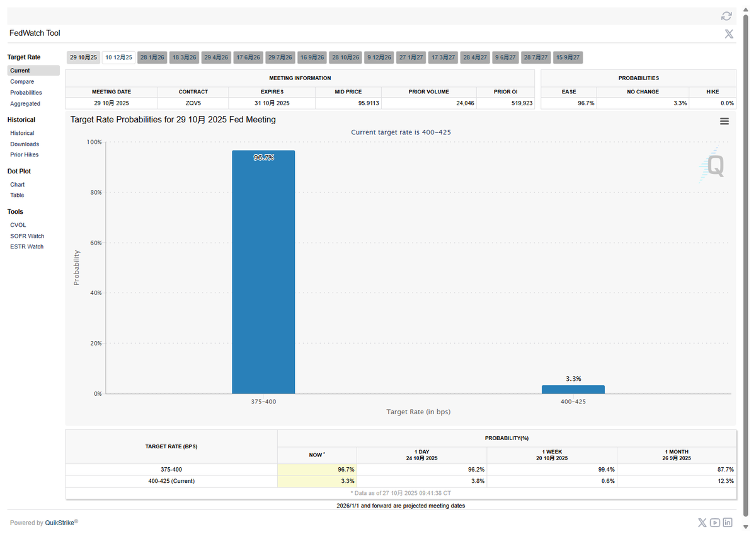Select the 28 4月27 meeting tab
This screenshot has height=534, width=756.
pyautogui.click(x=475, y=57)
